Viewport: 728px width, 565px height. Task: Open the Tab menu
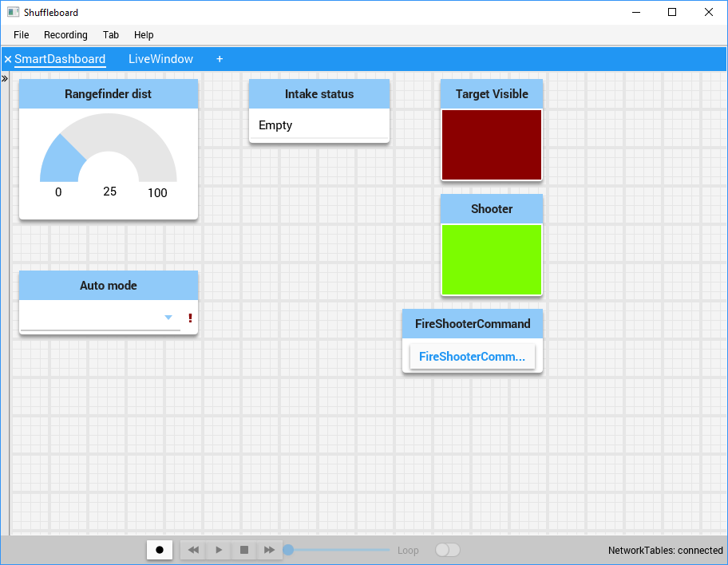pyautogui.click(x=111, y=34)
